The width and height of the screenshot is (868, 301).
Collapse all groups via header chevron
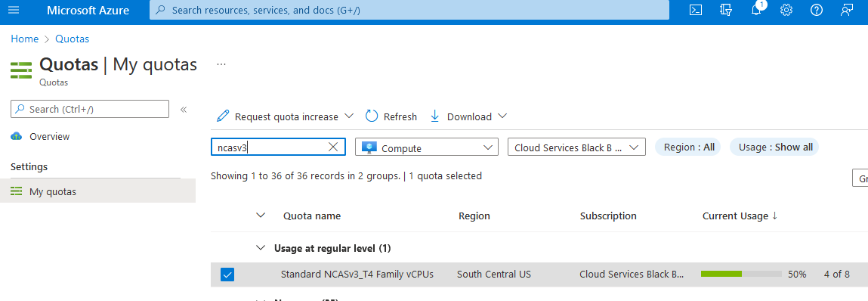point(261,215)
